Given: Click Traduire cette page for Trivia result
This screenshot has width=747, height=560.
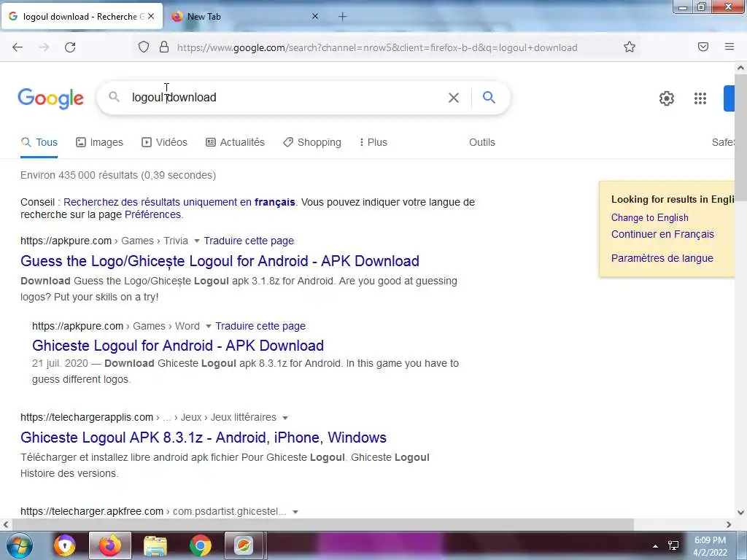Looking at the screenshot, I should (x=249, y=241).
